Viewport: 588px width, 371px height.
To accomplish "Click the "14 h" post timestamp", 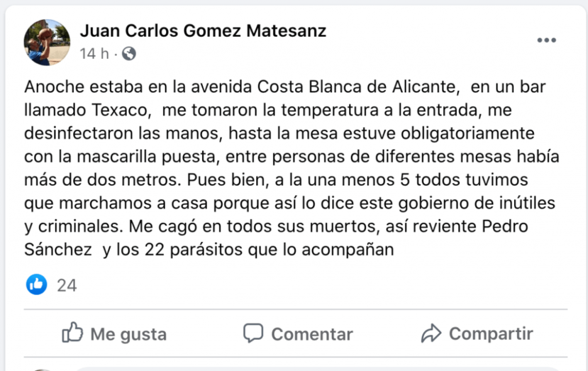I will (94, 53).
